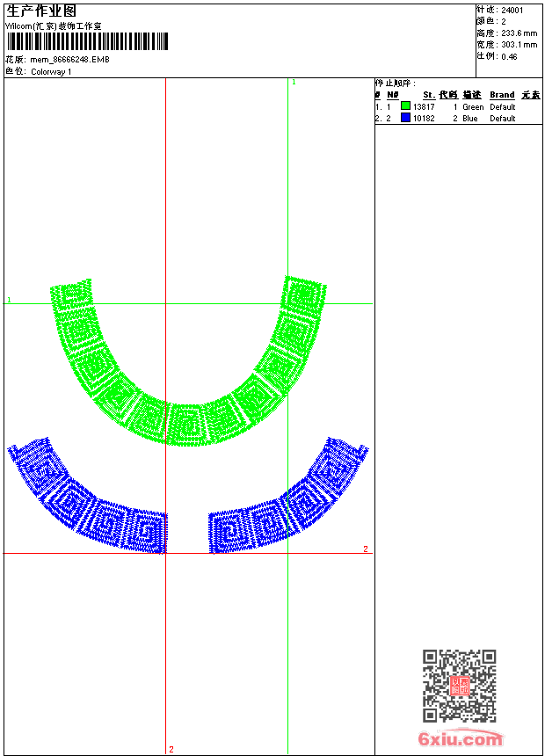Click Default brand in the Blue row
This screenshot has width=545, height=756.
[x=503, y=119]
